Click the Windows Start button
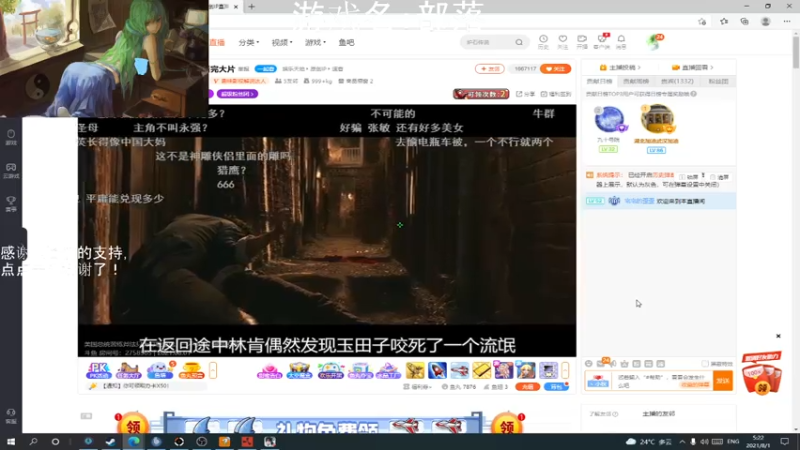The image size is (800, 450). [x=11, y=442]
